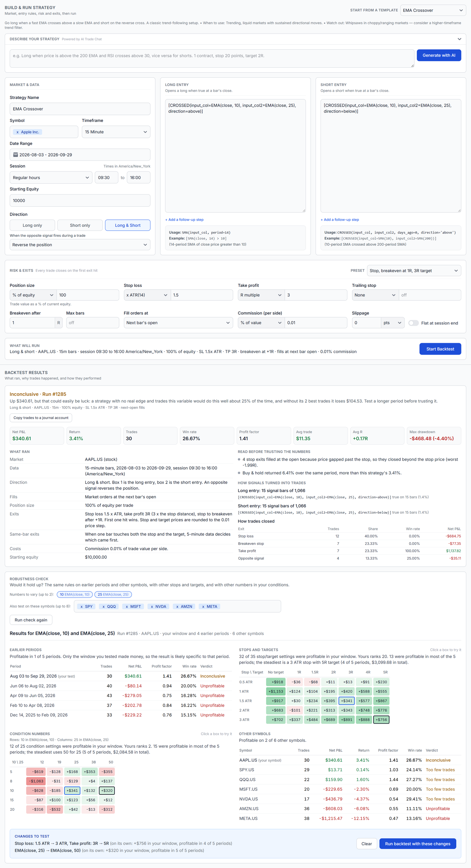Click the session end time 16:00 field

pyautogui.click(x=138, y=178)
